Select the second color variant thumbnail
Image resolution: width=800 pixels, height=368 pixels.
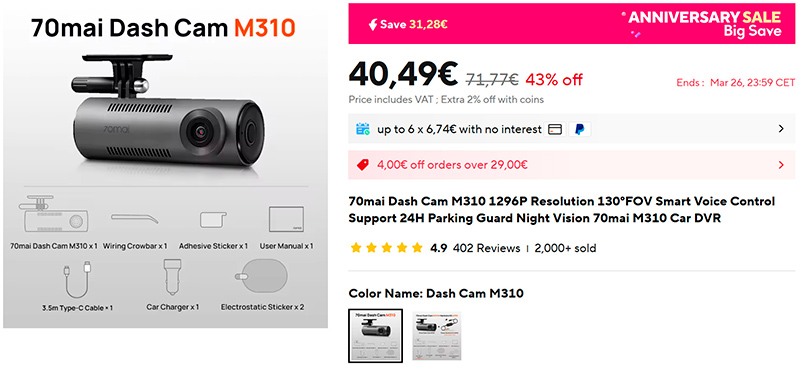coord(437,335)
